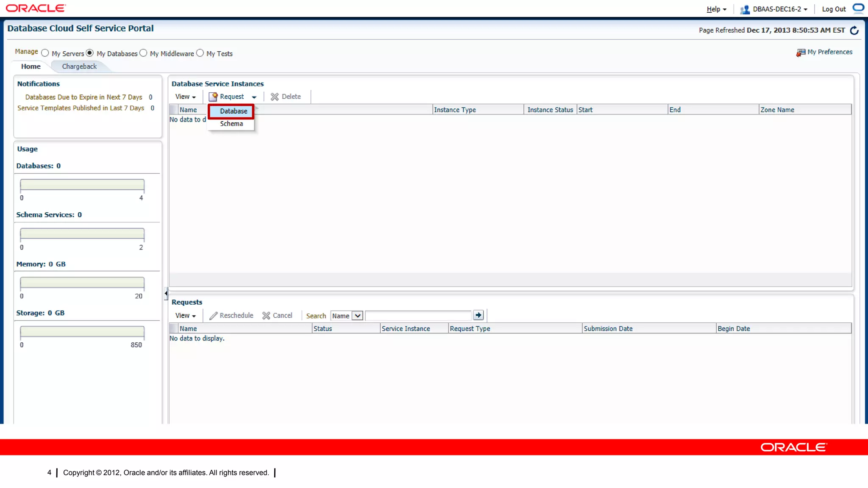Open View menu in Requests section
The image size is (868, 488).
pos(186,316)
